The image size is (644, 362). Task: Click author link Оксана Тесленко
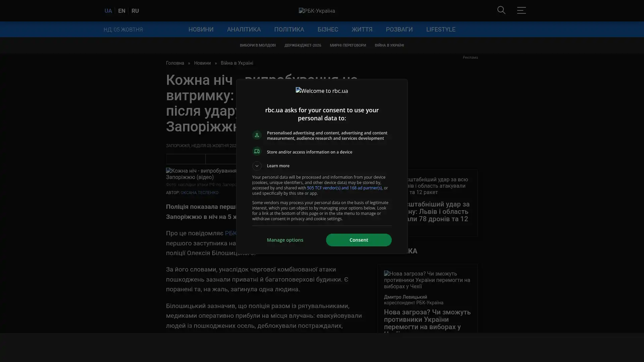199,193
